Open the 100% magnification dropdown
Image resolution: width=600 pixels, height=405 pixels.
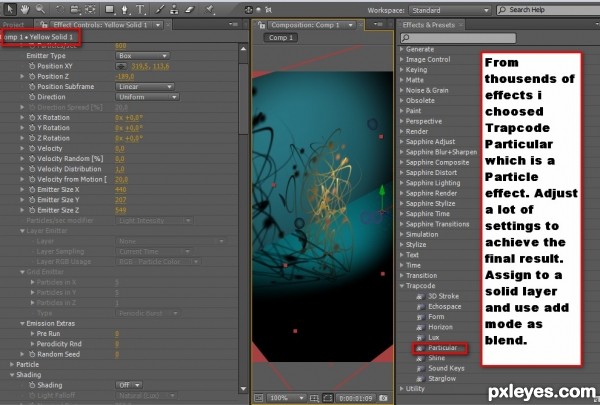coord(286,398)
